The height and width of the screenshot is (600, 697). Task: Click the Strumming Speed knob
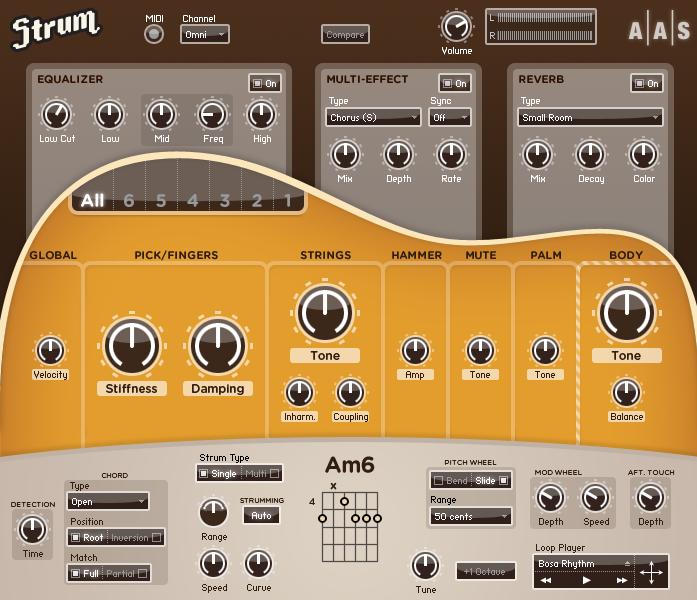click(213, 564)
